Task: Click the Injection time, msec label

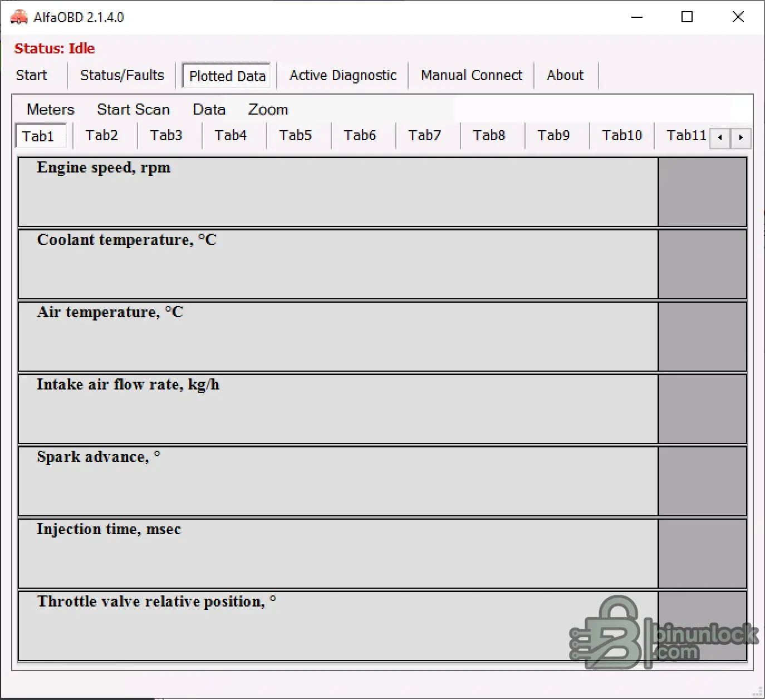Action: [x=109, y=529]
